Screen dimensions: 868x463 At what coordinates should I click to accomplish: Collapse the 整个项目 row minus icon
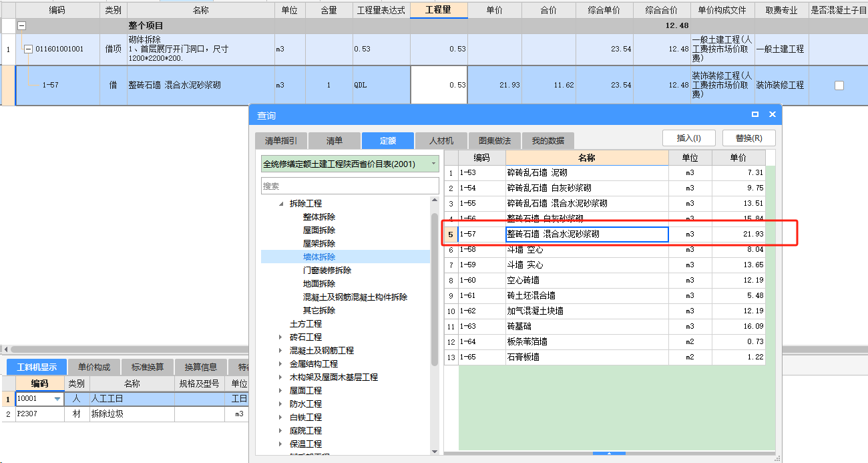tap(21, 25)
